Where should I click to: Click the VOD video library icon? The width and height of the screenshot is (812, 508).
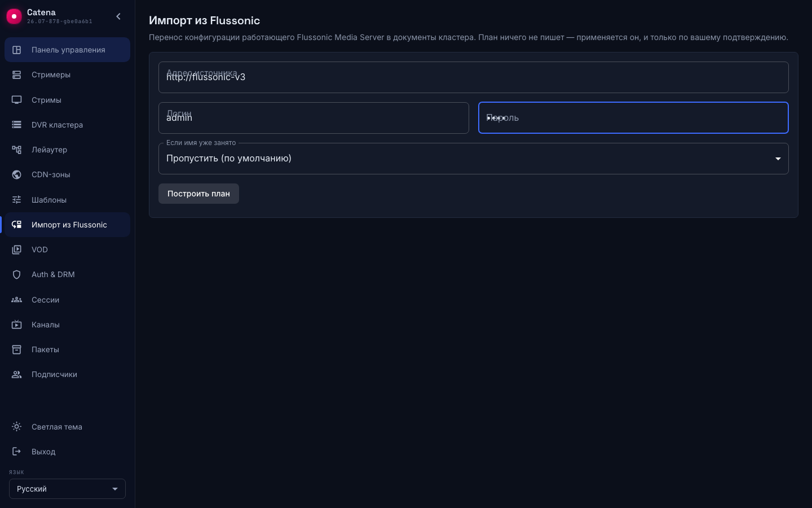[x=17, y=249]
